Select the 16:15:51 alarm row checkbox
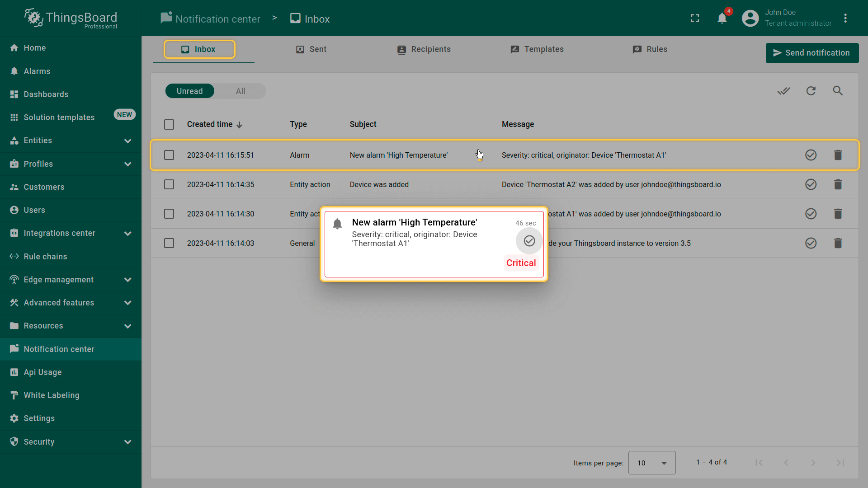Screen dimensions: 868x488 point(169,155)
